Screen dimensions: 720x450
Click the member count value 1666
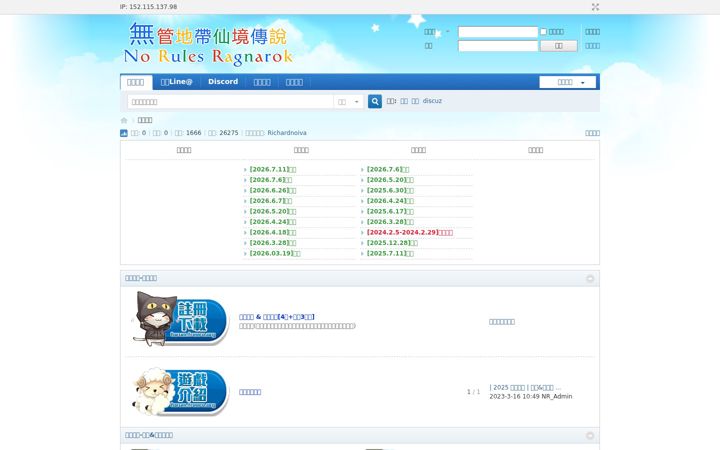193,133
